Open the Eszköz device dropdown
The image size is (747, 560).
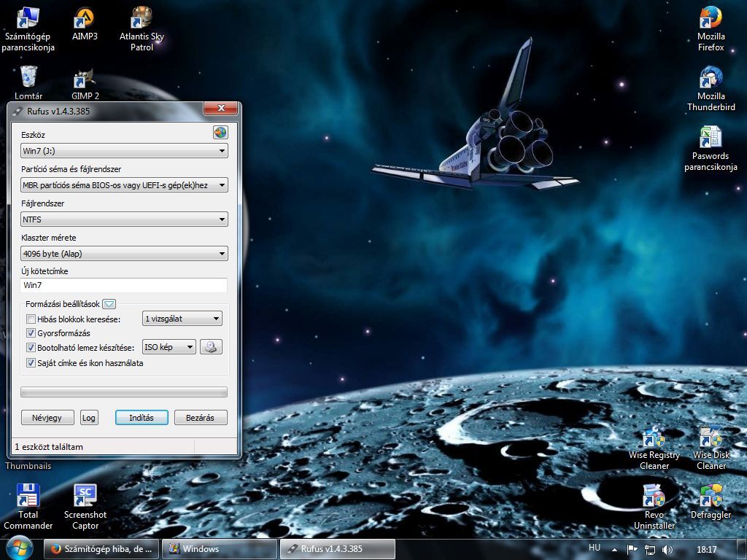124,151
